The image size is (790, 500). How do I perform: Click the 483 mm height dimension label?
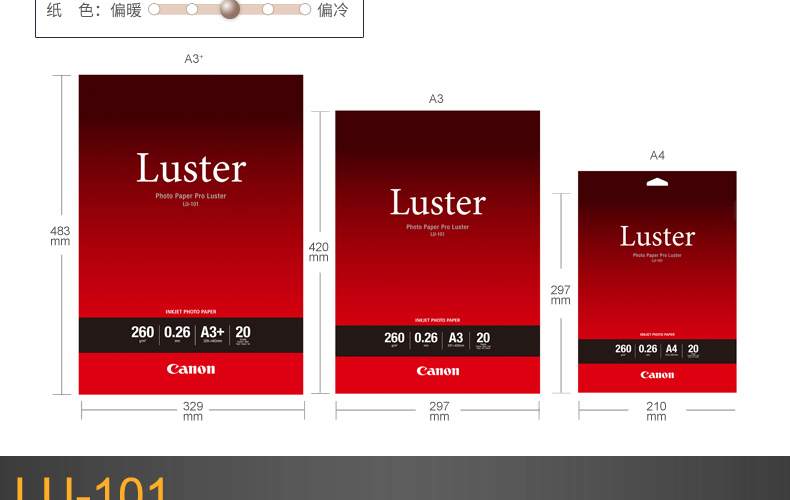click(60, 235)
